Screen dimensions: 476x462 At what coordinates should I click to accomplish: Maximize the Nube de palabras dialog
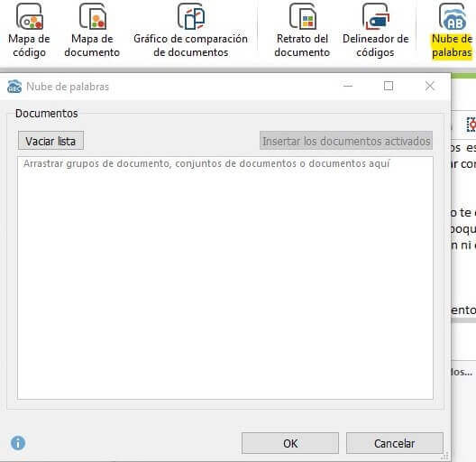(x=389, y=86)
